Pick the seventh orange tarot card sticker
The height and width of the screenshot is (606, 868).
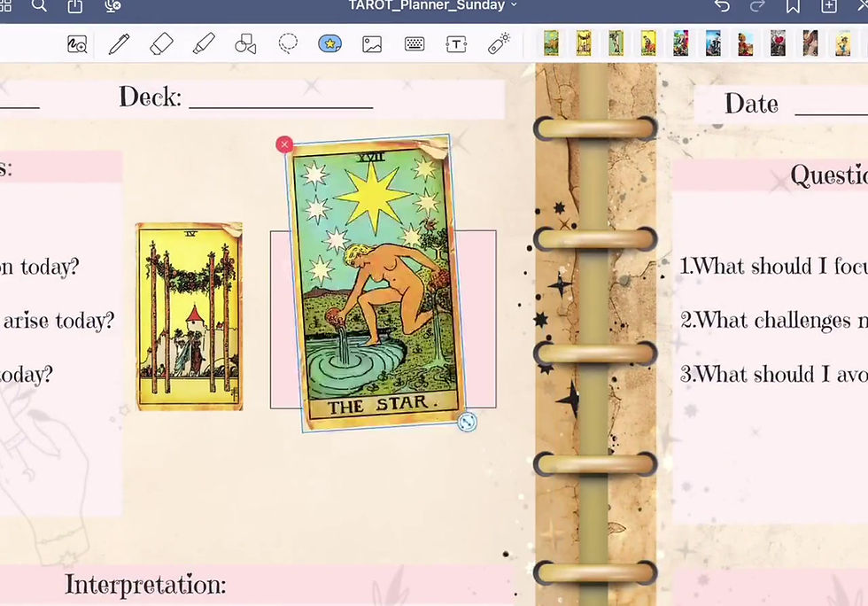[x=746, y=43]
